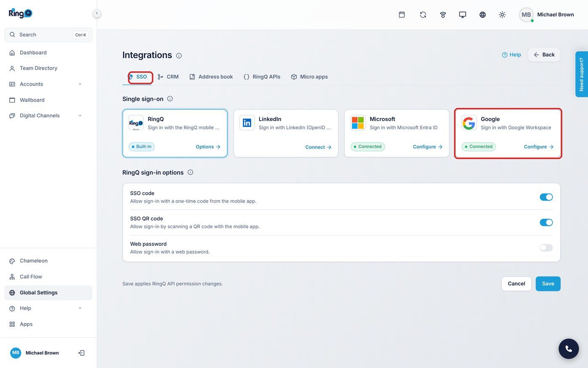The image size is (588, 368).
Task: Click the RingQ logo in sidebar
Action: click(21, 13)
